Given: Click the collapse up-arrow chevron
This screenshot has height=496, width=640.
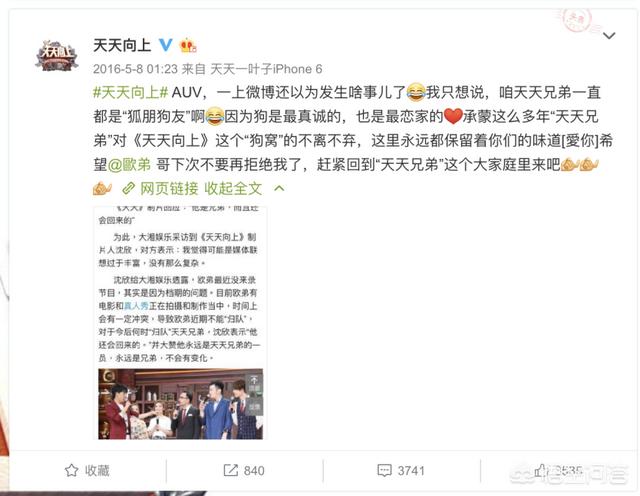Looking at the screenshot, I should click(x=279, y=188).
